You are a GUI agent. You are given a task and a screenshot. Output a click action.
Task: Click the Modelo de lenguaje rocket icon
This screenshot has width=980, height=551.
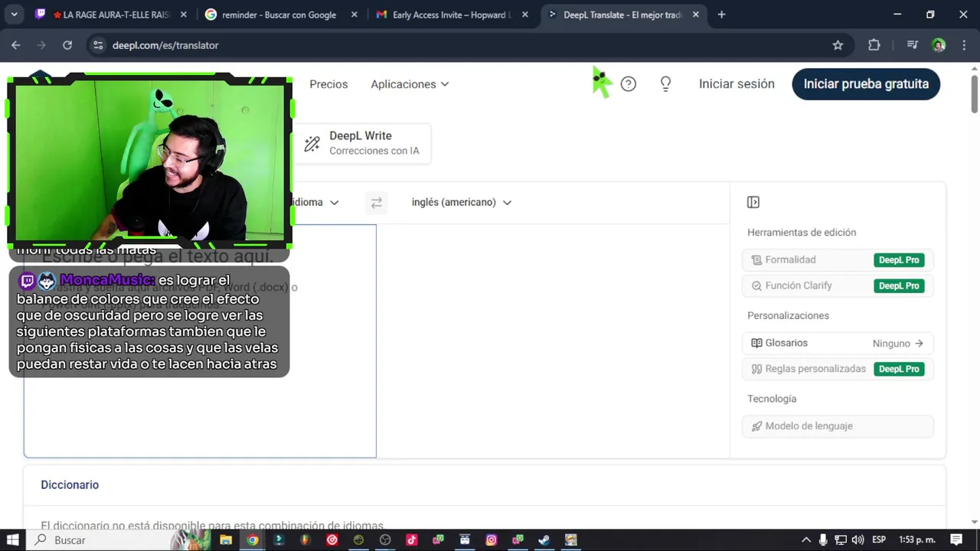pyautogui.click(x=756, y=426)
